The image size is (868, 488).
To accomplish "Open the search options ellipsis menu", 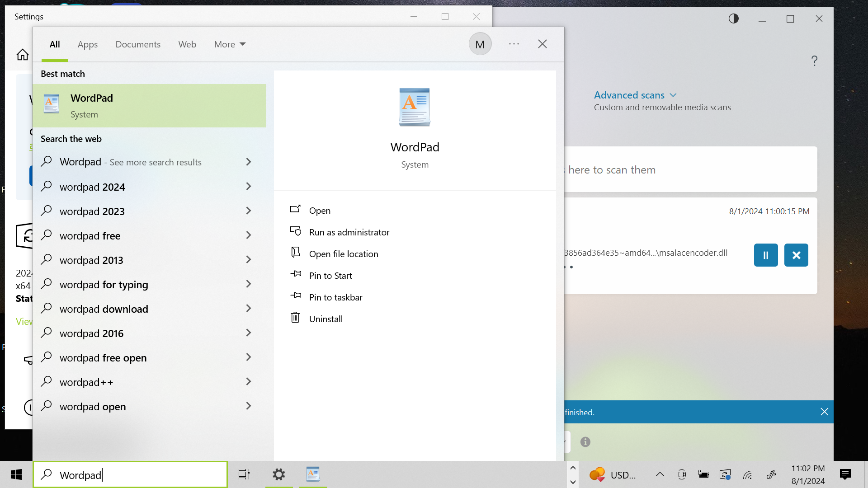I will point(514,44).
